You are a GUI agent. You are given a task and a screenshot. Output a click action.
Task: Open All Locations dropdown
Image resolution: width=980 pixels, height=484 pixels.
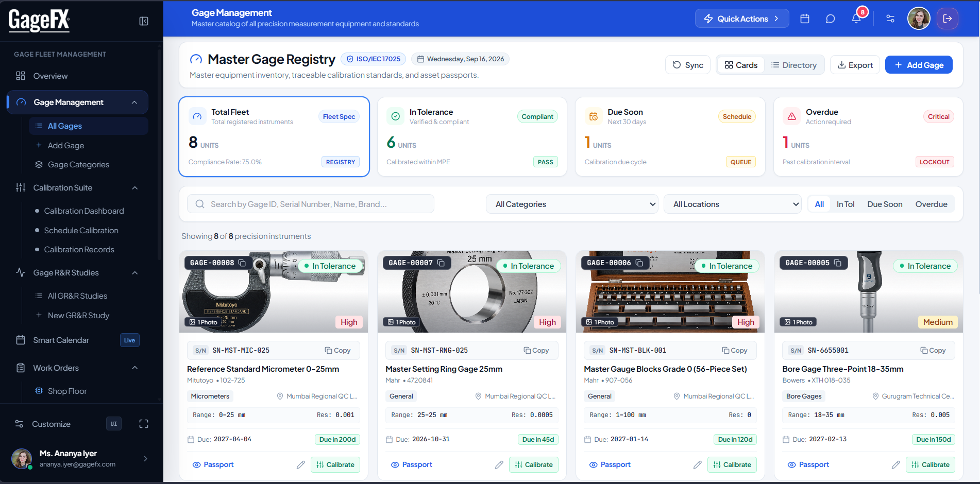732,204
